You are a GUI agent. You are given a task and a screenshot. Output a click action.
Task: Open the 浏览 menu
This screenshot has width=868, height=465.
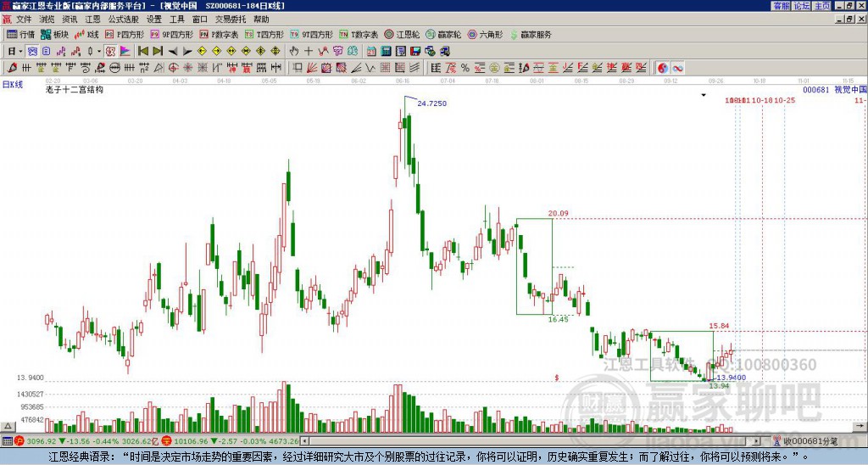pyautogui.click(x=47, y=20)
